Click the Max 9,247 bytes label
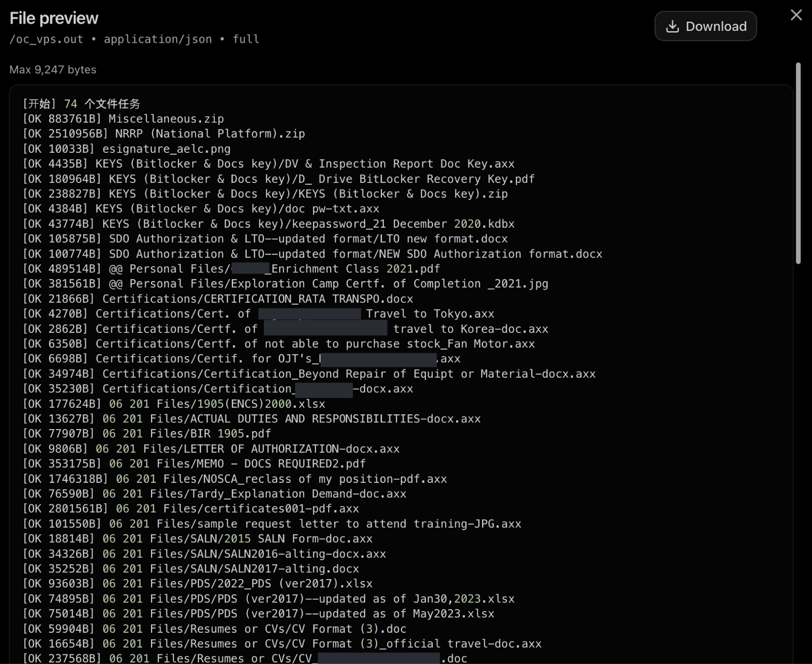Viewport: 812px width, 664px height. (x=53, y=70)
